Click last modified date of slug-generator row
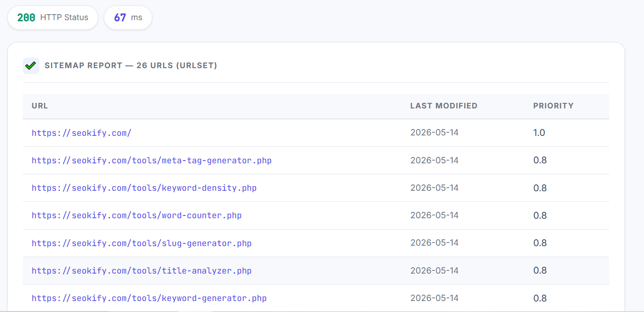The image size is (644, 312). point(435,243)
